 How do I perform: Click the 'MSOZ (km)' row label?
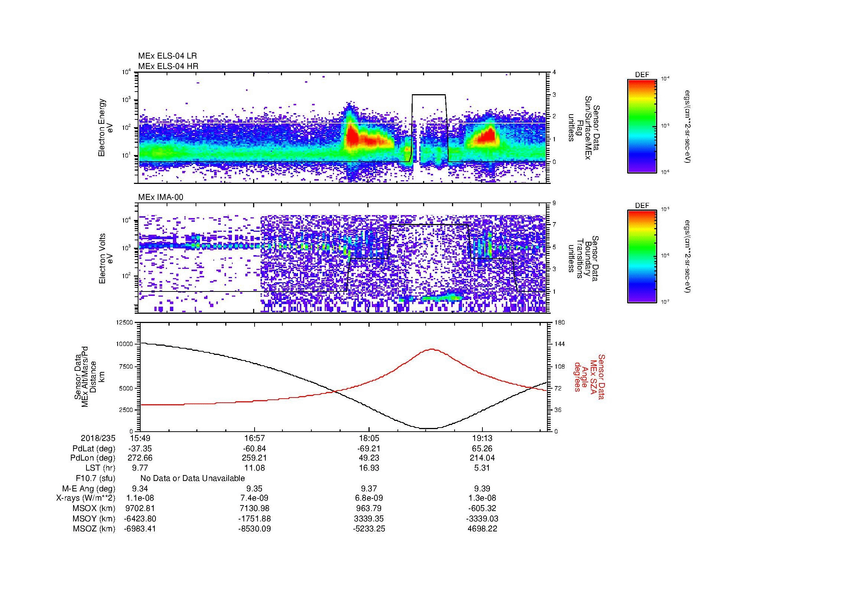[94, 529]
